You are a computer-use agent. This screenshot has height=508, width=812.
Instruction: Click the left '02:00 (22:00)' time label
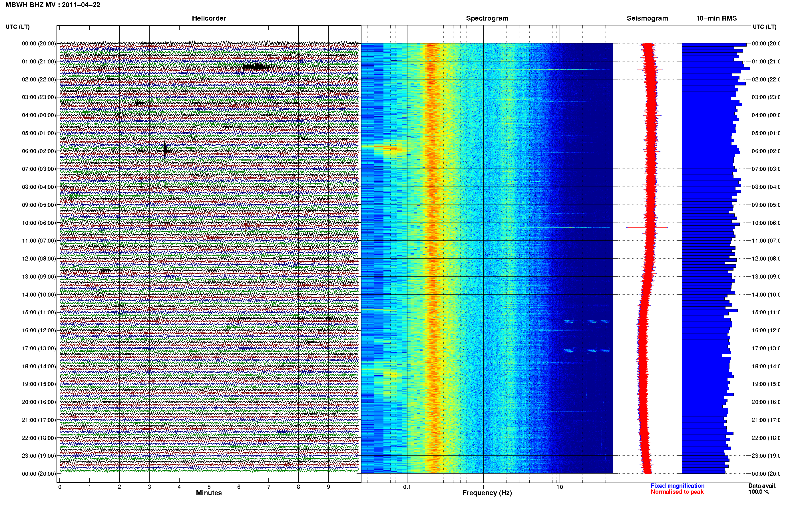(x=39, y=79)
